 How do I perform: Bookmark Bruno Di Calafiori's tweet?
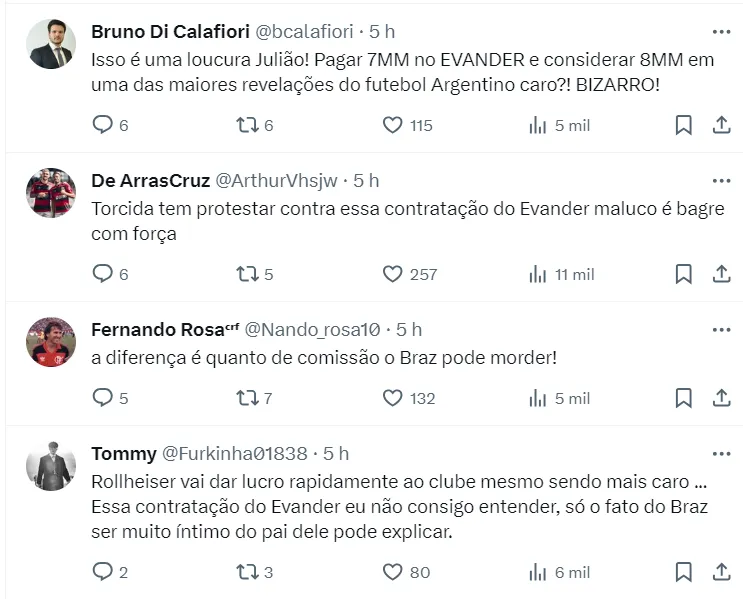[x=683, y=125]
